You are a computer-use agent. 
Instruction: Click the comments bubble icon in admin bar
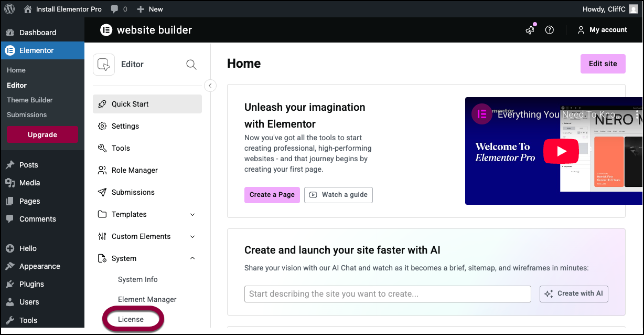point(114,9)
